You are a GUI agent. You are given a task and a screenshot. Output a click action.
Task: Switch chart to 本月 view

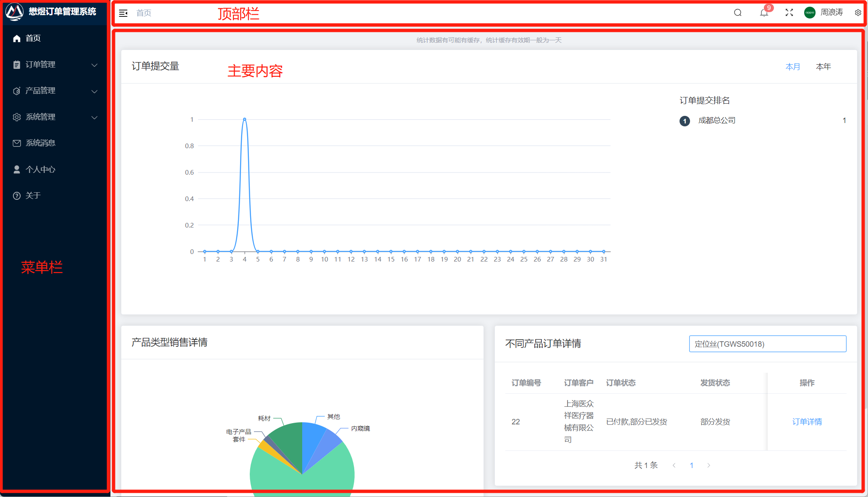792,67
